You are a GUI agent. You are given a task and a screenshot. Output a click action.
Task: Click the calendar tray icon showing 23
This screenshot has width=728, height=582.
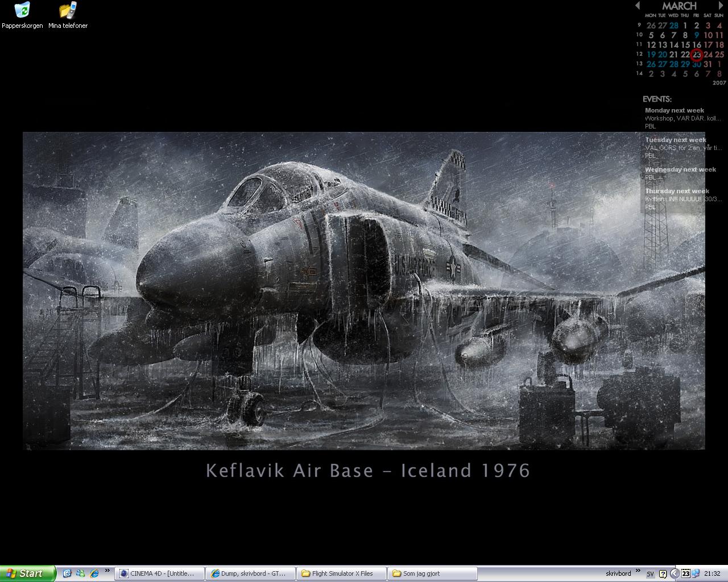(686, 573)
